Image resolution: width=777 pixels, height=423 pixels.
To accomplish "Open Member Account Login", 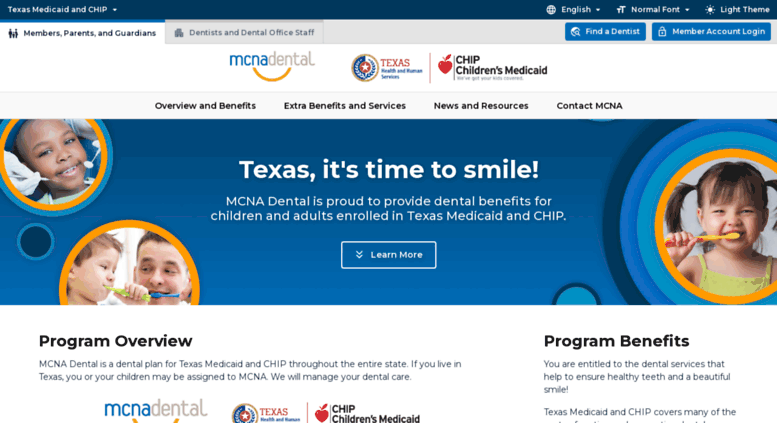I will (711, 31).
